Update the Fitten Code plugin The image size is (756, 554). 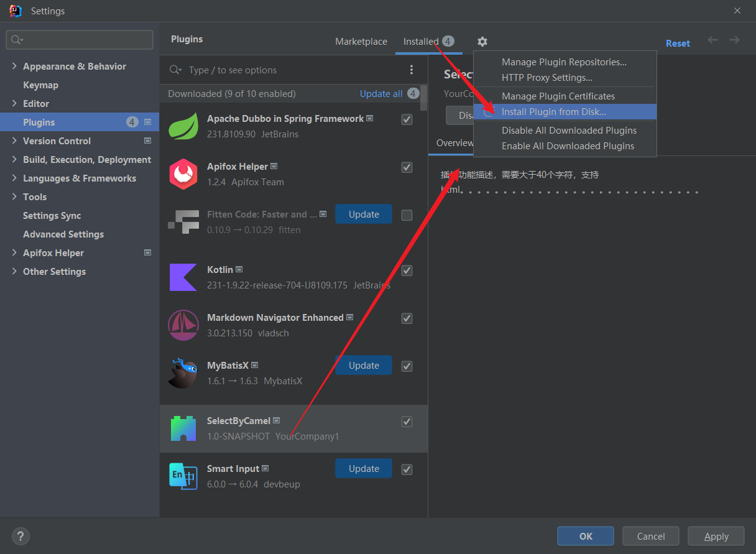click(x=364, y=214)
